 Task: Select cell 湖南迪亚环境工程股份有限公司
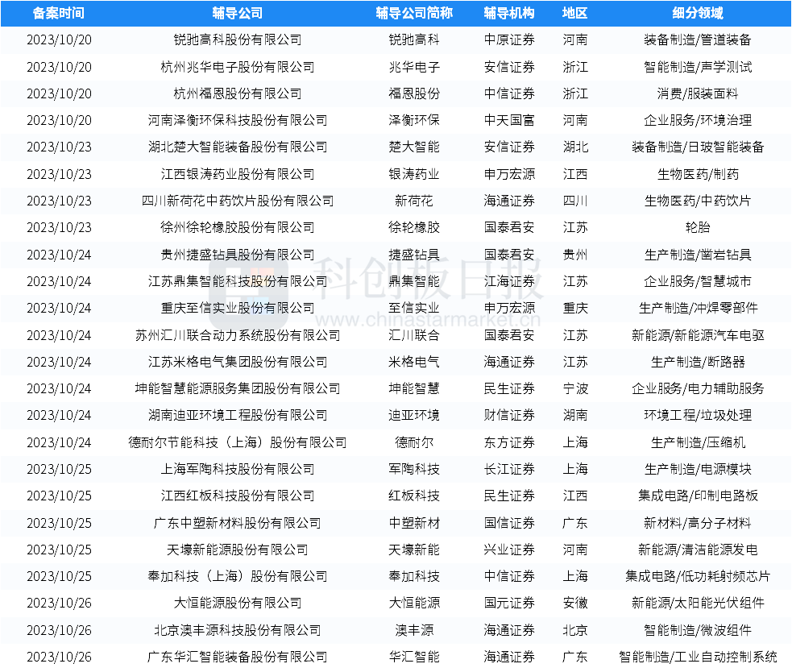238,415
